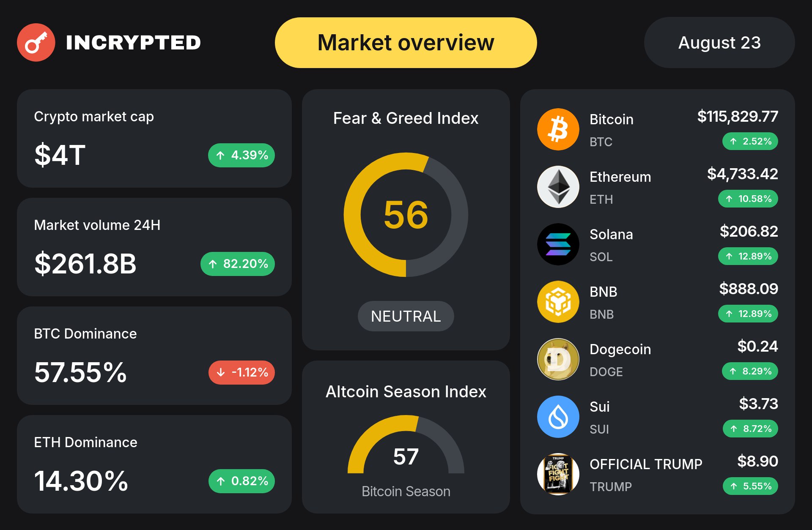812x530 pixels.
Task: Select the Ethereum diamond icon
Action: coord(558,187)
